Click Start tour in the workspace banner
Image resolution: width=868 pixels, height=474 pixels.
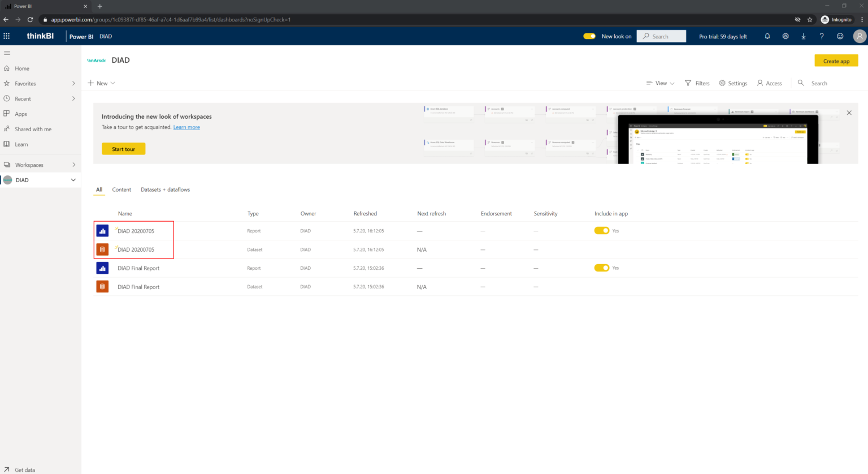pos(123,149)
